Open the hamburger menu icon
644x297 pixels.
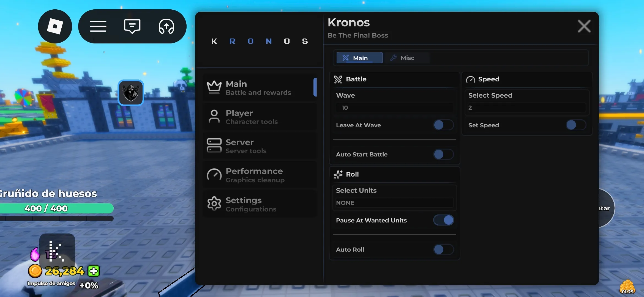(98, 26)
